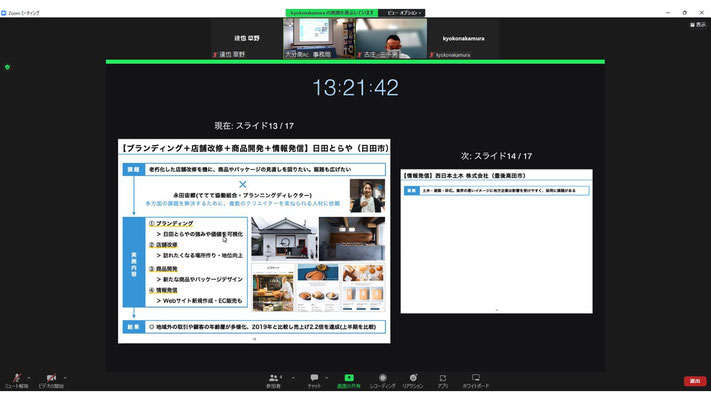Expand the arrow beside Chat
This screenshot has height=400, width=711.
coord(326,377)
